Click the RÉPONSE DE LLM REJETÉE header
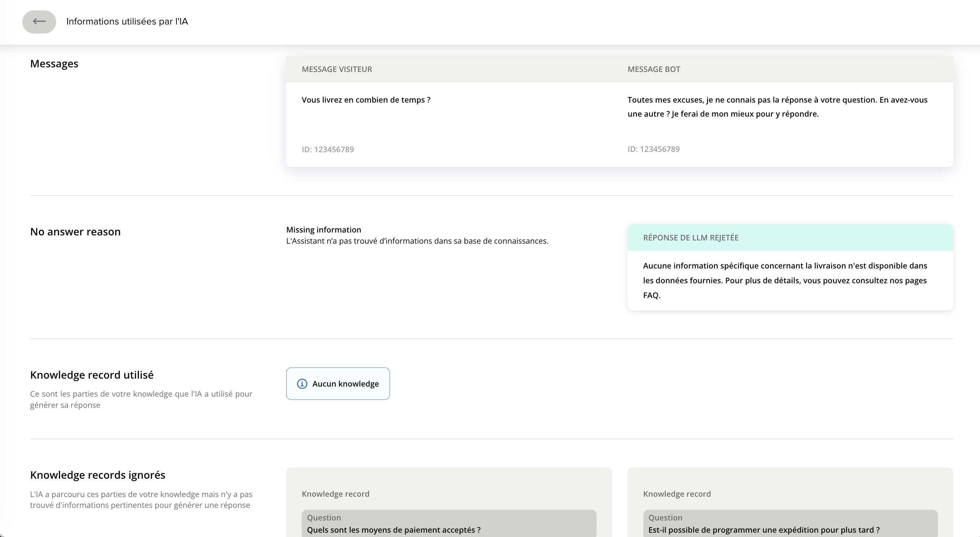This screenshot has height=537, width=980. pos(691,238)
